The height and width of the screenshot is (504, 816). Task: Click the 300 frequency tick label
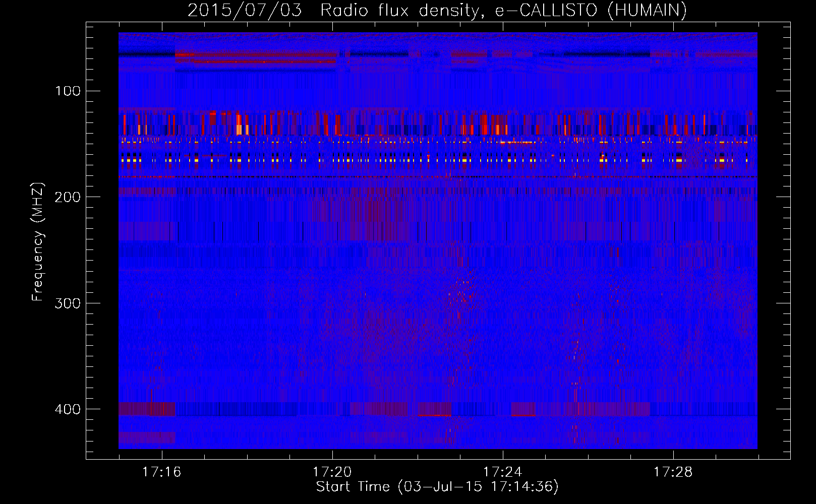(x=68, y=303)
